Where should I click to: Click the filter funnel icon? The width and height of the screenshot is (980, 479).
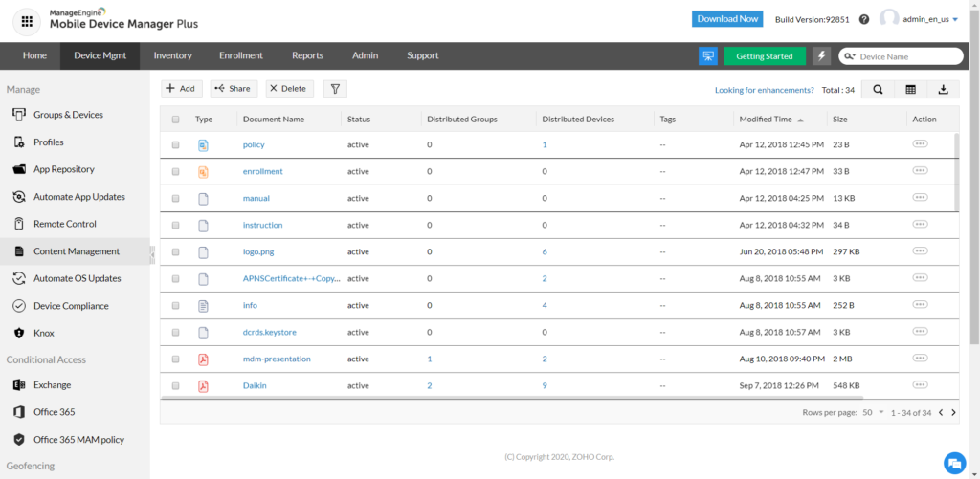click(335, 89)
